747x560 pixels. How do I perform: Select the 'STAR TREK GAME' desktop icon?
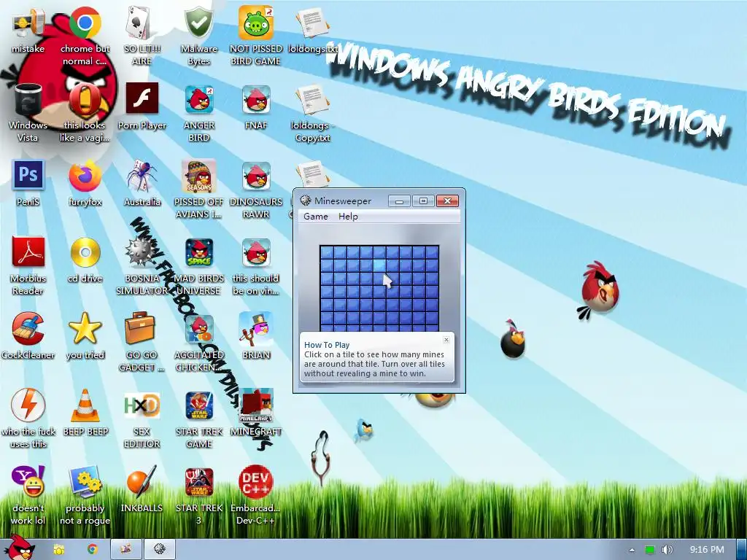(199, 405)
